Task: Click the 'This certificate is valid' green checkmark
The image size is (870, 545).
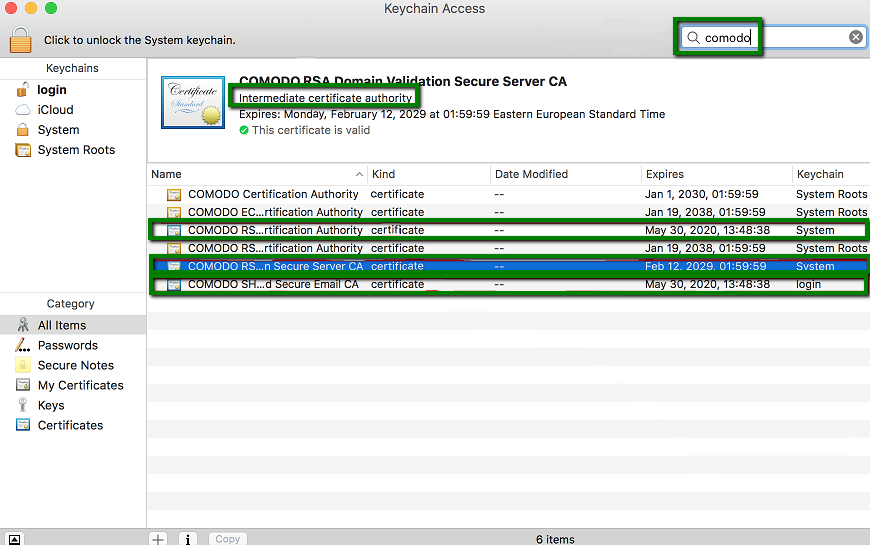Action: [x=244, y=130]
